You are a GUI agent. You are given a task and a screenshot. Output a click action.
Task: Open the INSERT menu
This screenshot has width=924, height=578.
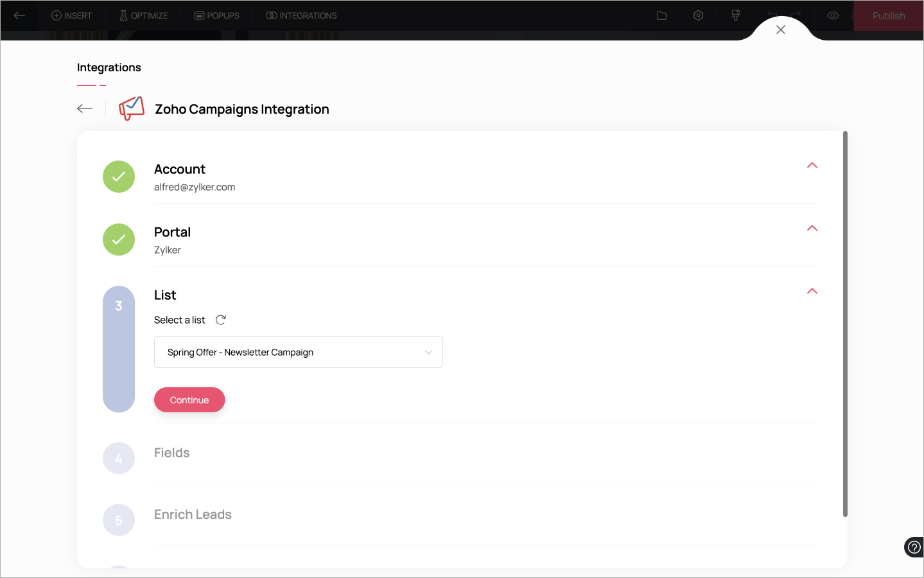point(71,15)
